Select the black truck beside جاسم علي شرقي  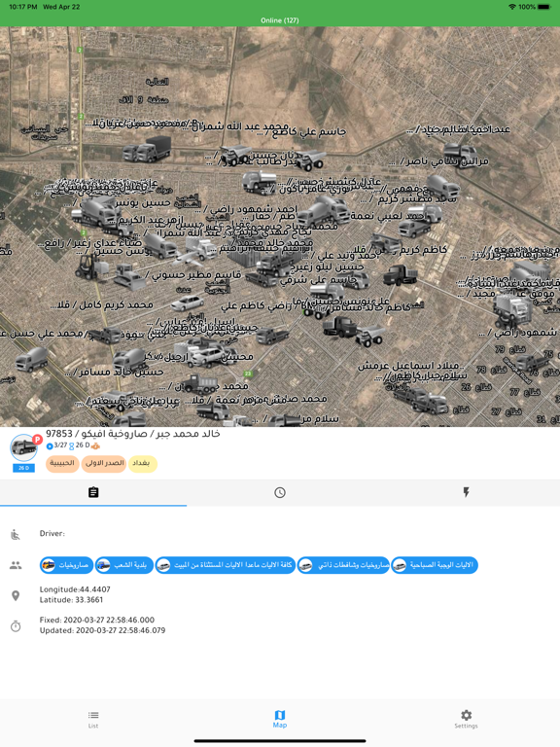pyautogui.click(x=399, y=274)
